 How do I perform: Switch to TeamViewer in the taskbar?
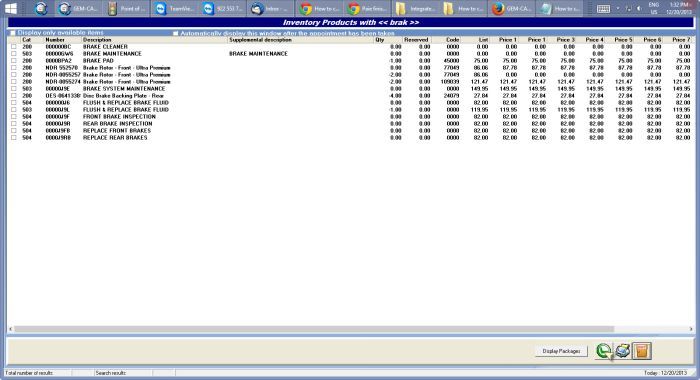[x=175, y=8]
